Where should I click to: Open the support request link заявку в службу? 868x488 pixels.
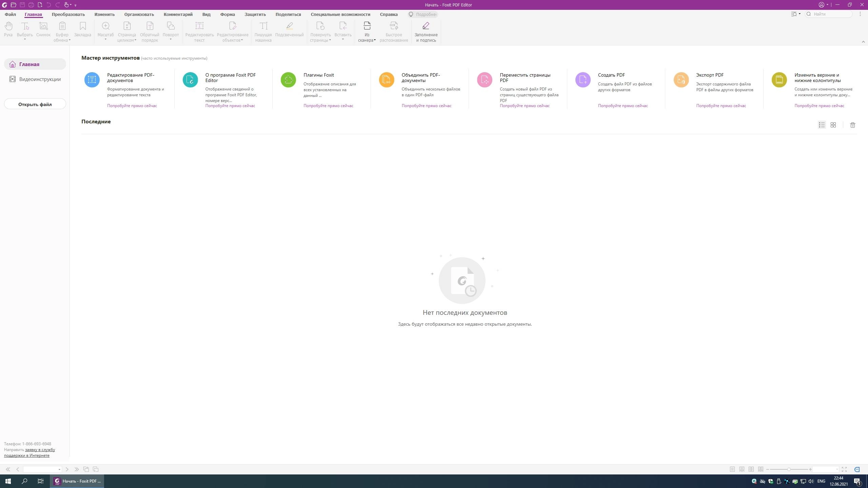[40, 450]
